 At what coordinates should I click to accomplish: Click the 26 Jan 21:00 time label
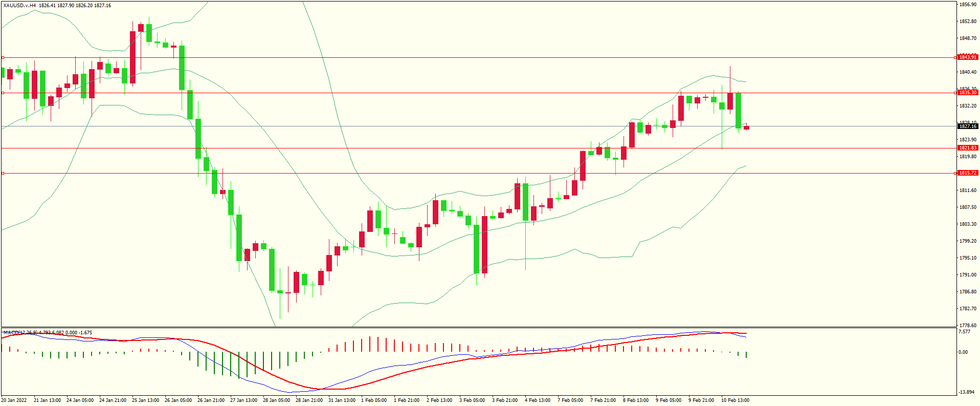pyautogui.click(x=211, y=400)
